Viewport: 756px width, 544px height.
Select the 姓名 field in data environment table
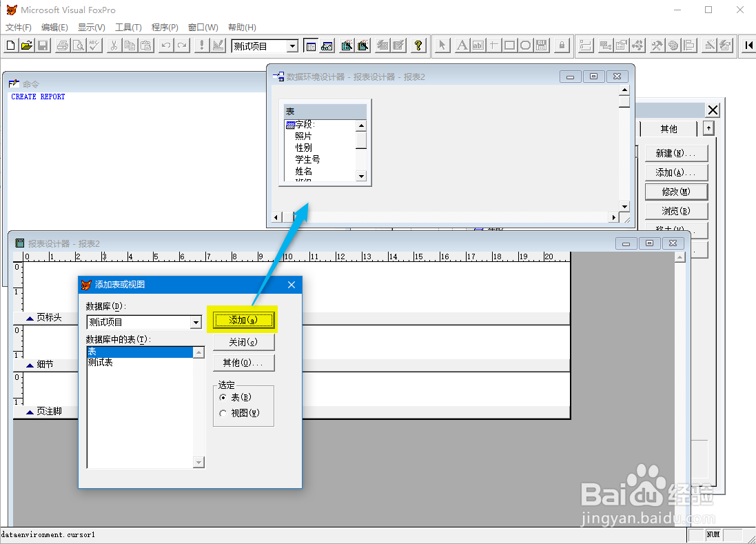click(303, 171)
